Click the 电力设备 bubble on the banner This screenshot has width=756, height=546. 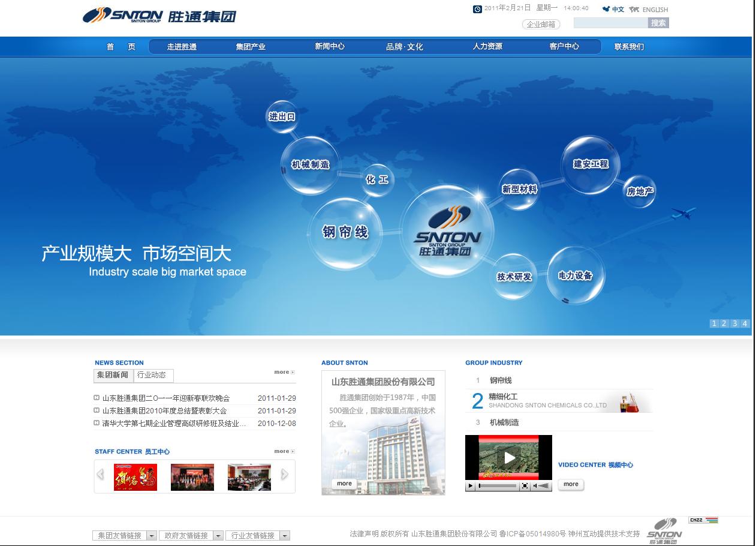click(575, 275)
